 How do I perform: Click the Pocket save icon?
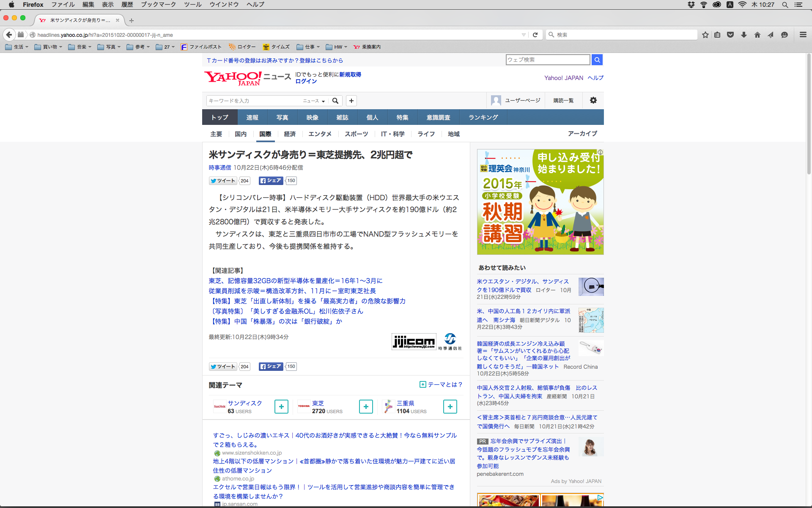(x=730, y=35)
